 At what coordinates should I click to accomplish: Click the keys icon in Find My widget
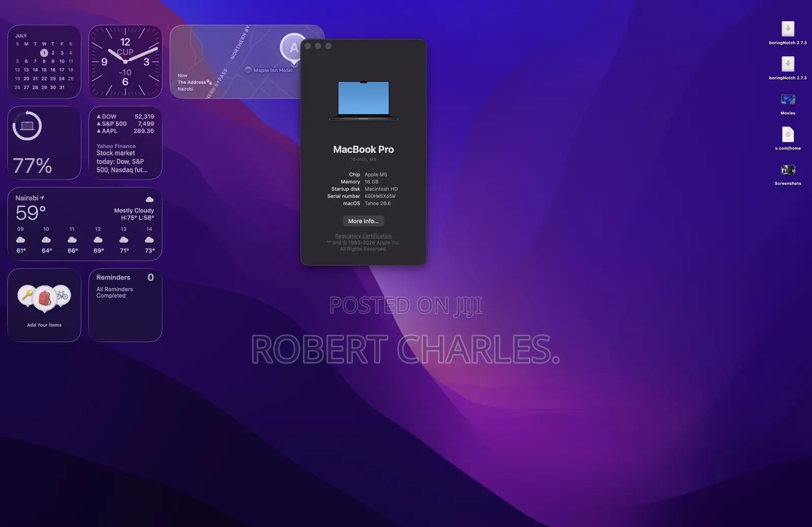click(27, 295)
